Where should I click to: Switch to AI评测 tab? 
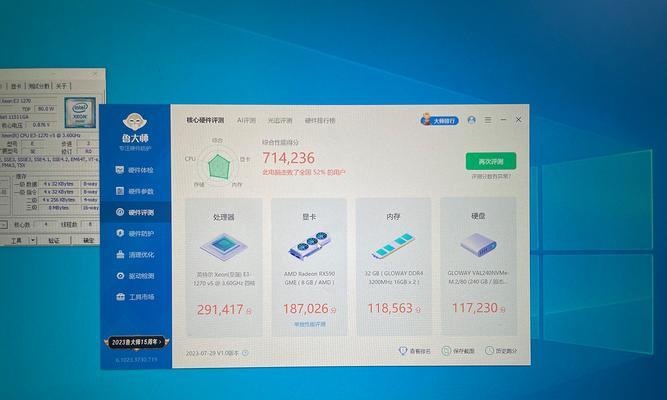[246, 120]
